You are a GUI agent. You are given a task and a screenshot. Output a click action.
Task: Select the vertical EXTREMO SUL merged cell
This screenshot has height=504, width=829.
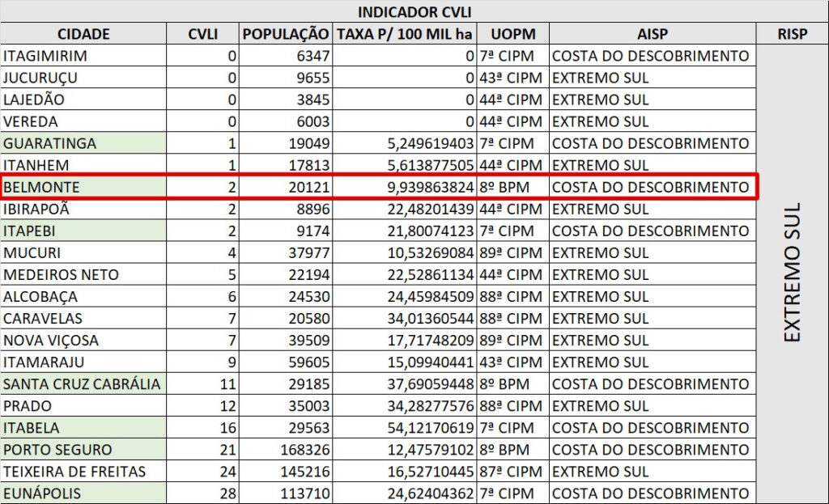(791, 273)
